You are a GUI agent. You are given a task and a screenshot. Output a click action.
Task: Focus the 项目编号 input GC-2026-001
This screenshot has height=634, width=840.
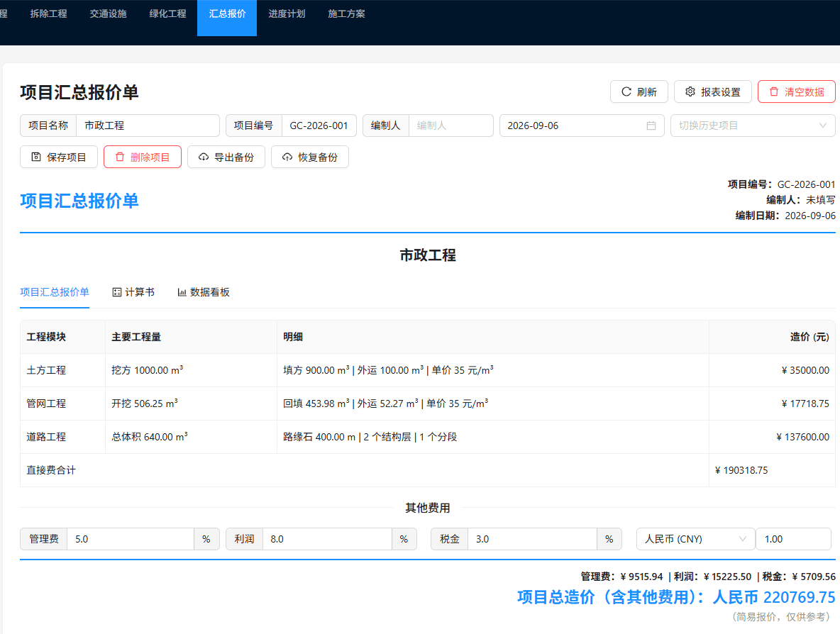319,126
